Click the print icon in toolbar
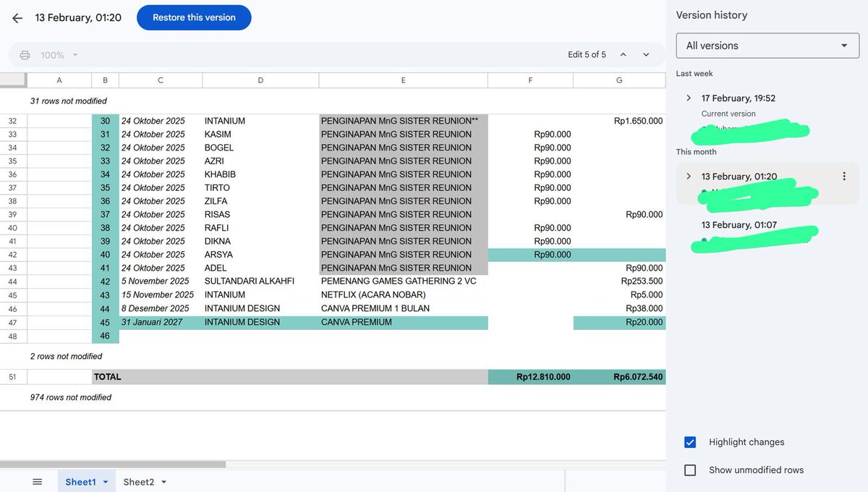The image size is (868, 492). (25, 55)
